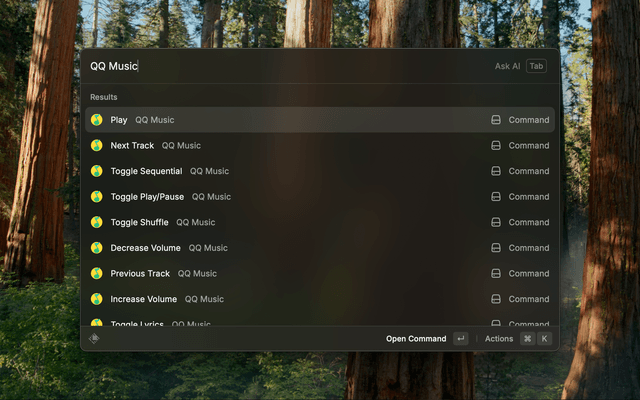
Task: Click the QQ Music icon beside Toggle Shuffle
Action: point(97,222)
